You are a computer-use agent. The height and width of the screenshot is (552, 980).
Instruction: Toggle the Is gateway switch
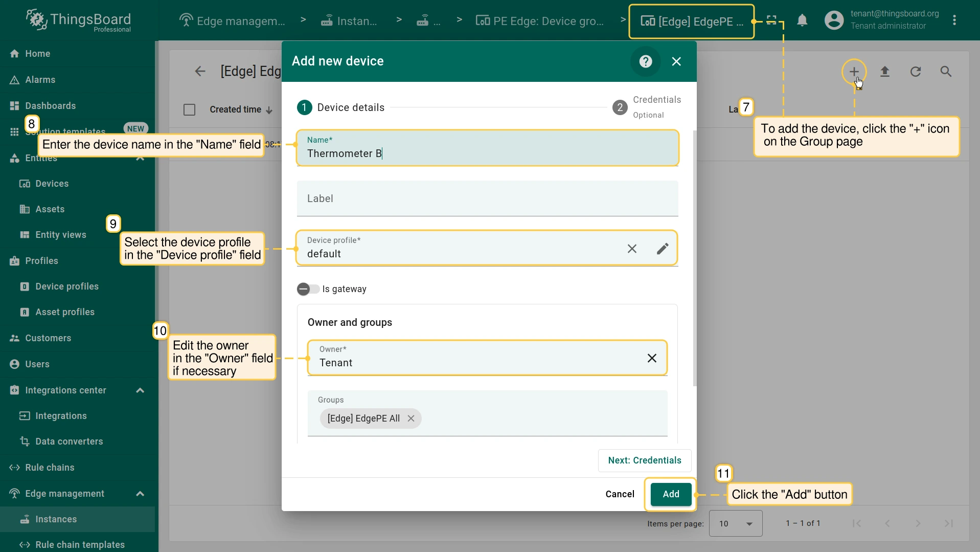coord(308,289)
